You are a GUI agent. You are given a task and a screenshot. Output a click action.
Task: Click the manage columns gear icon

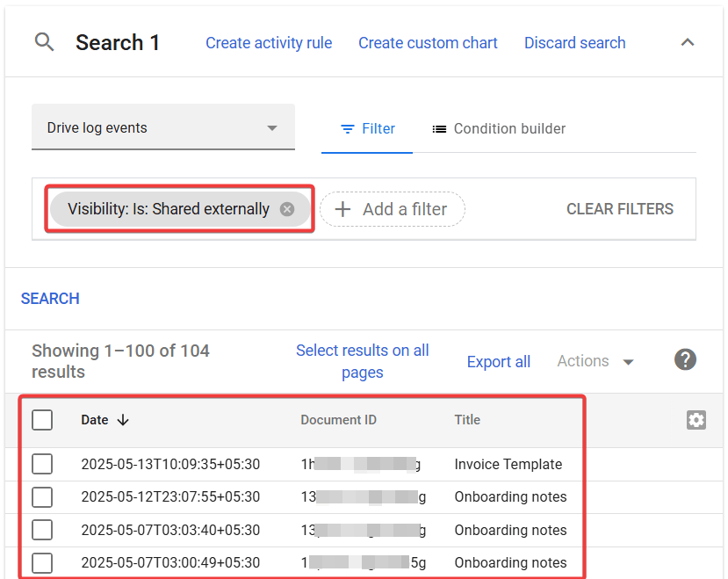(x=696, y=420)
